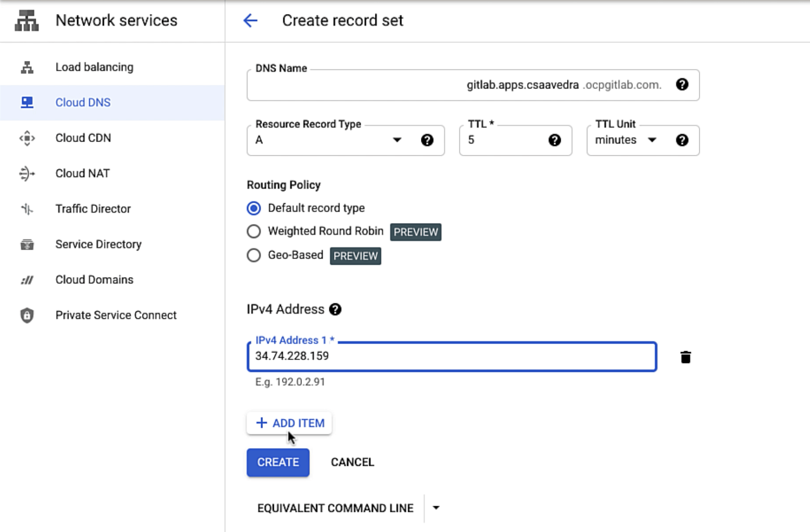Viewport: 810px width, 532px height.
Task: Open the Resource Record Type dropdown
Action: click(x=397, y=140)
